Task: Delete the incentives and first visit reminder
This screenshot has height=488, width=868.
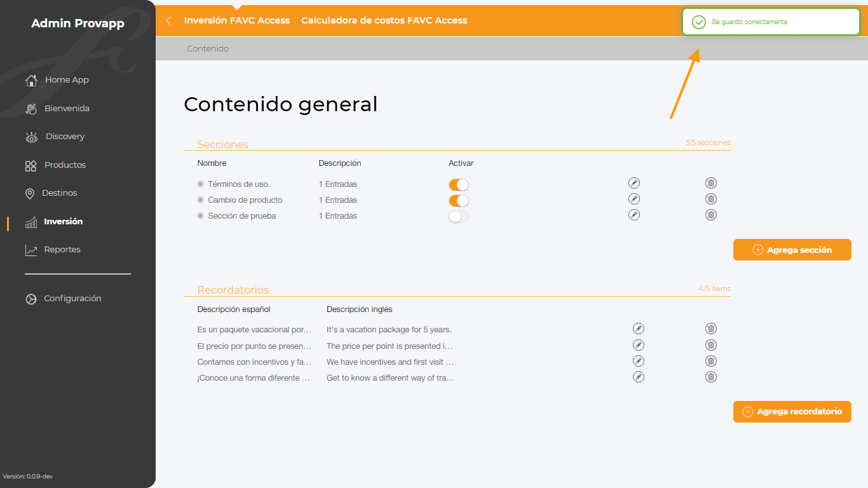Action: click(711, 361)
